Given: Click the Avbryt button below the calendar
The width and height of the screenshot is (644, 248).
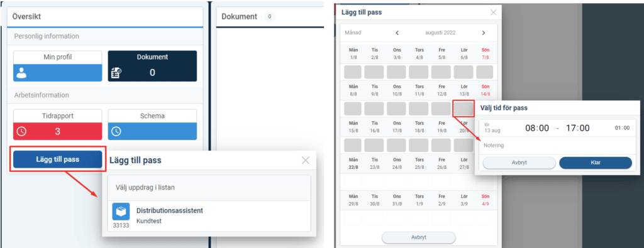Looking at the screenshot, I should coord(418,238).
